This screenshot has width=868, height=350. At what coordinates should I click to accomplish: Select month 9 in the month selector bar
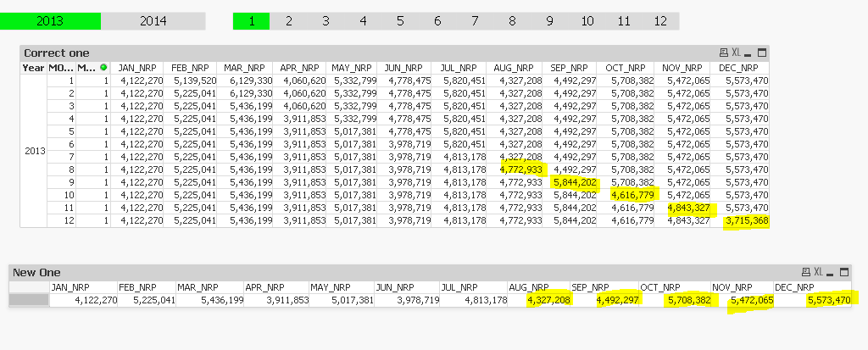pos(549,21)
